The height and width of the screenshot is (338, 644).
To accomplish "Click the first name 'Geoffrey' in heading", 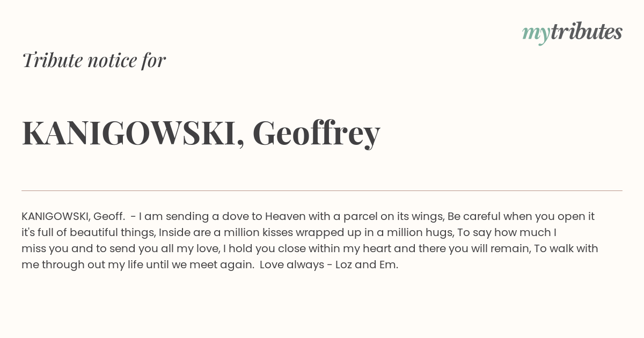I will [x=316, y=134].
